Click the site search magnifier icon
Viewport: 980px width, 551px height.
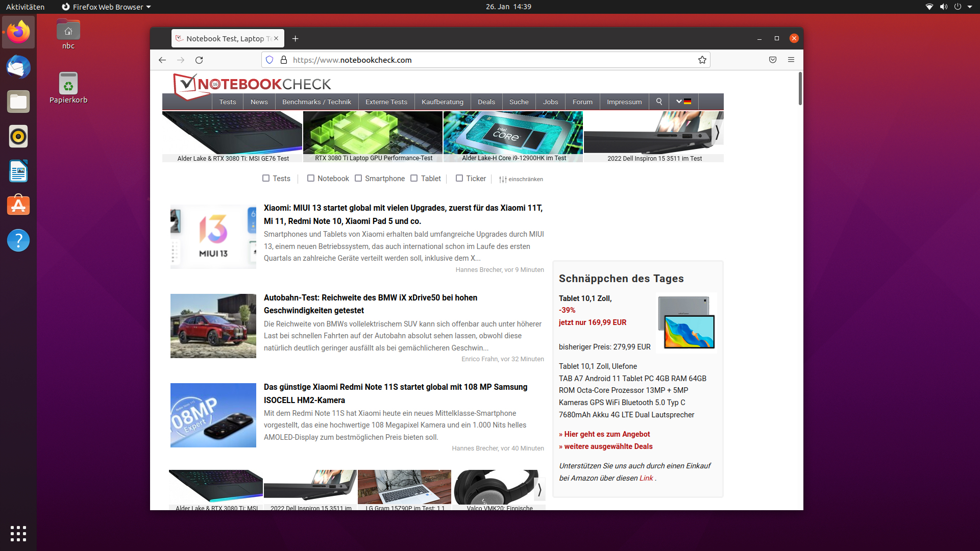point(659,102)
